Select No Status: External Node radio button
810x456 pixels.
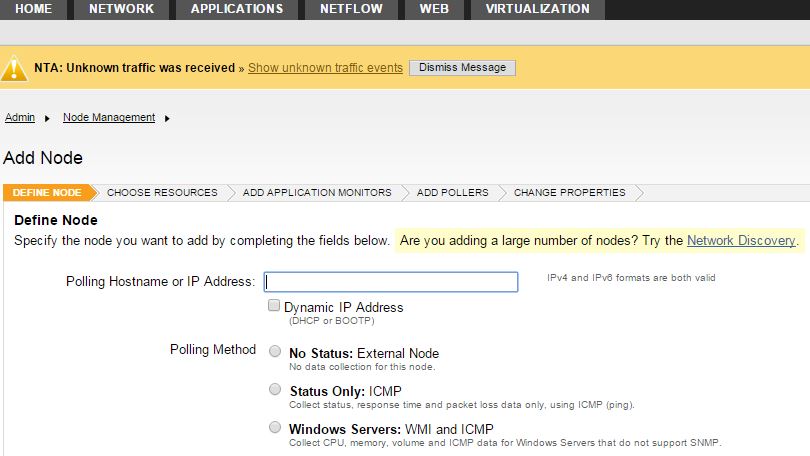tap(275, 351)
